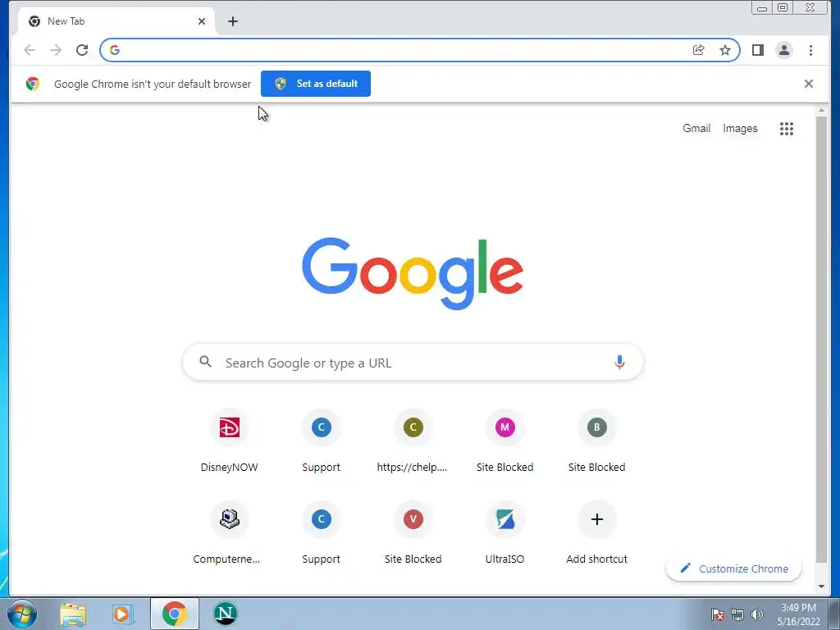Click the magnifier icon in search box

coord(206,362)
